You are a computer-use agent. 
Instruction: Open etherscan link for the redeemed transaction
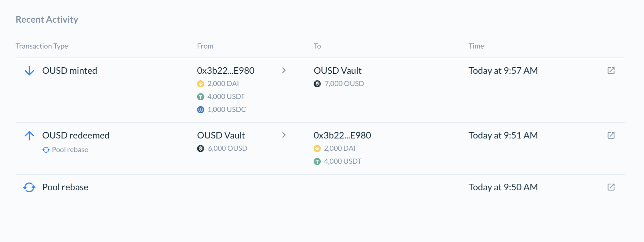point(611,135)
